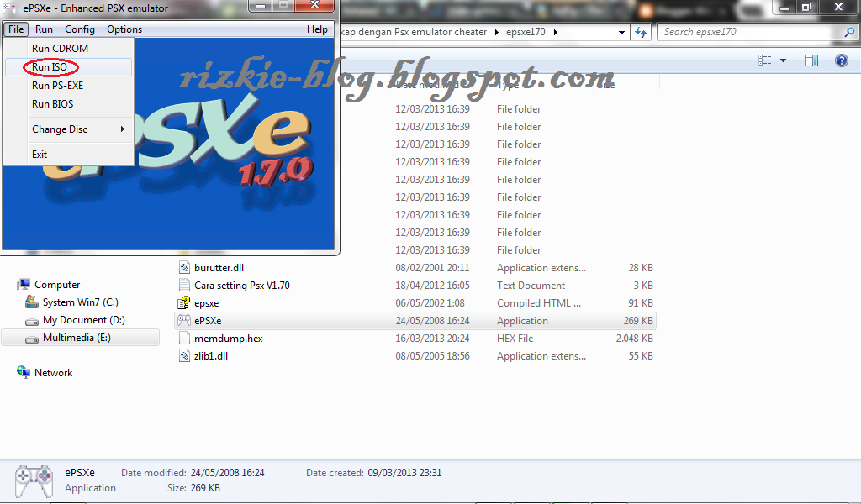Click the search magnifier icon
This screenshot has height=504, width=861.
(x=849, y=33)
